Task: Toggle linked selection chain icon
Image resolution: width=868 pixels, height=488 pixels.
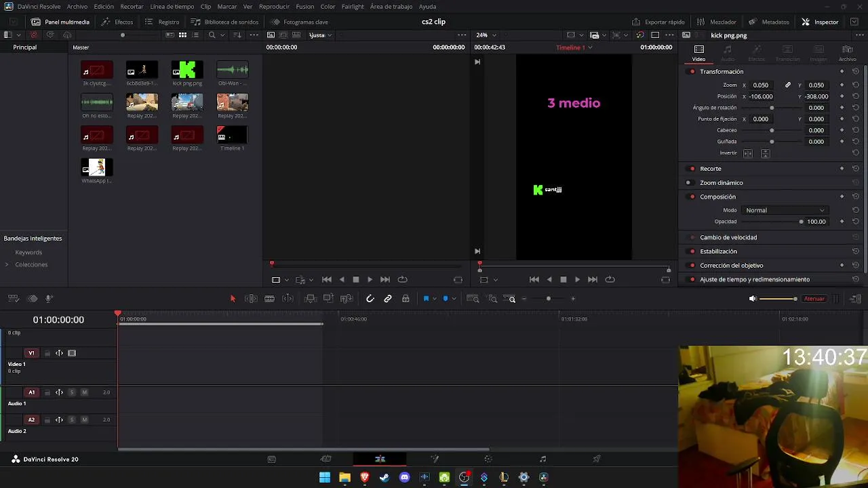Action: pyautogui.click(x=388, y=298)
